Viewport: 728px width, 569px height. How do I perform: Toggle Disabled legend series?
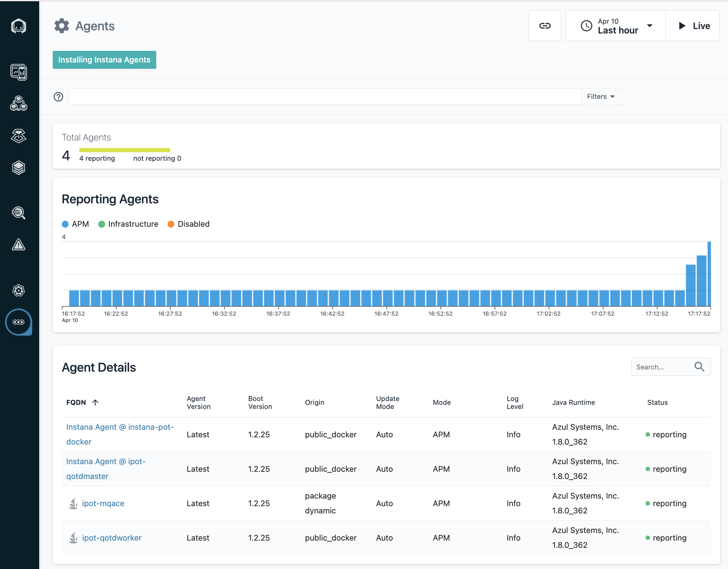[x=189, y=224]
